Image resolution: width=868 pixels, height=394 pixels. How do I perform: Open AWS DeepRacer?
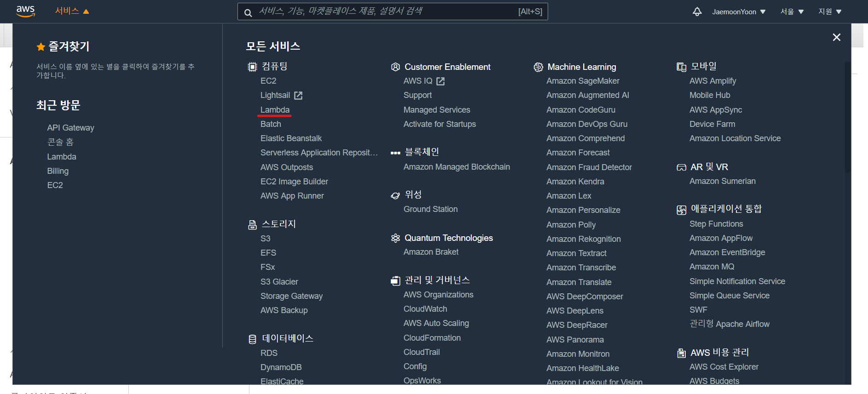[577, 325]
